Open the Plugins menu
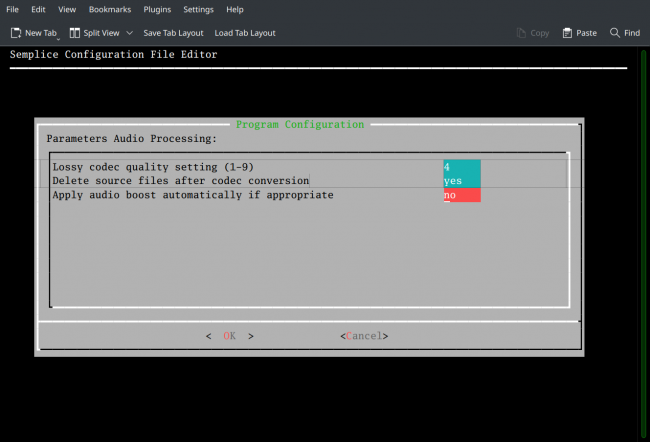The image size is (650, 442). pos(157,9)
